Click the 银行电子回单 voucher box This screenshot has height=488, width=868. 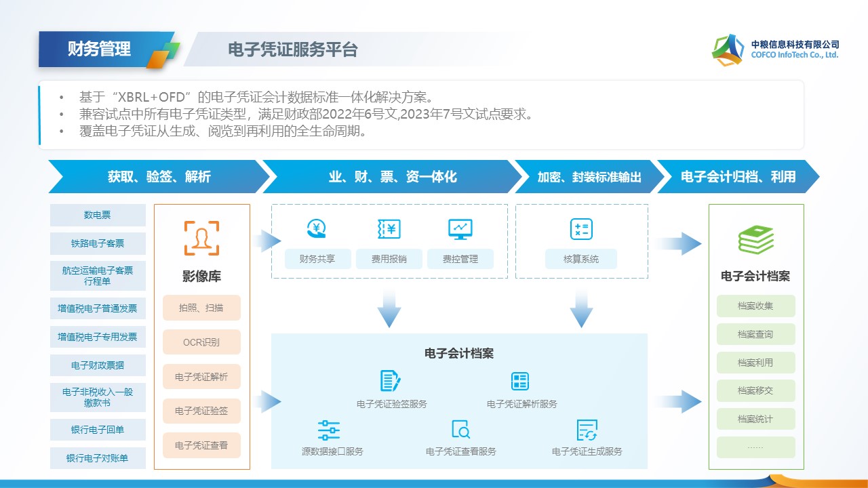coord(98,430)
